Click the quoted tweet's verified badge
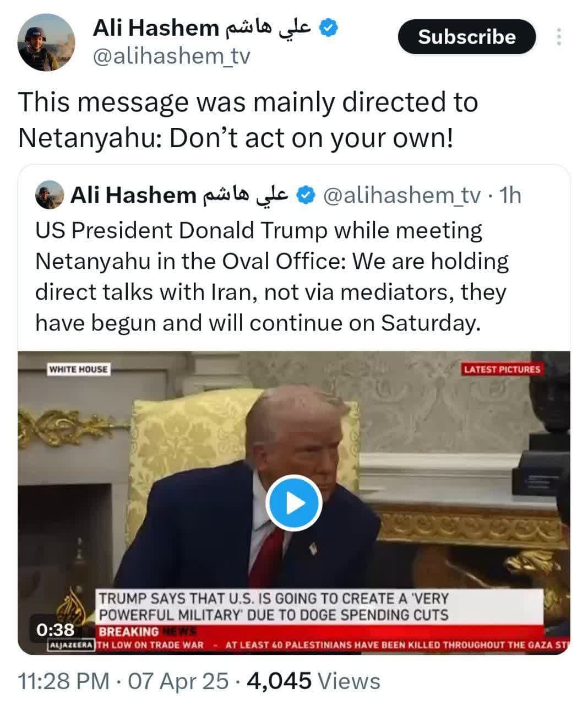This screenshot has height=705, width=588. (307, 195)
